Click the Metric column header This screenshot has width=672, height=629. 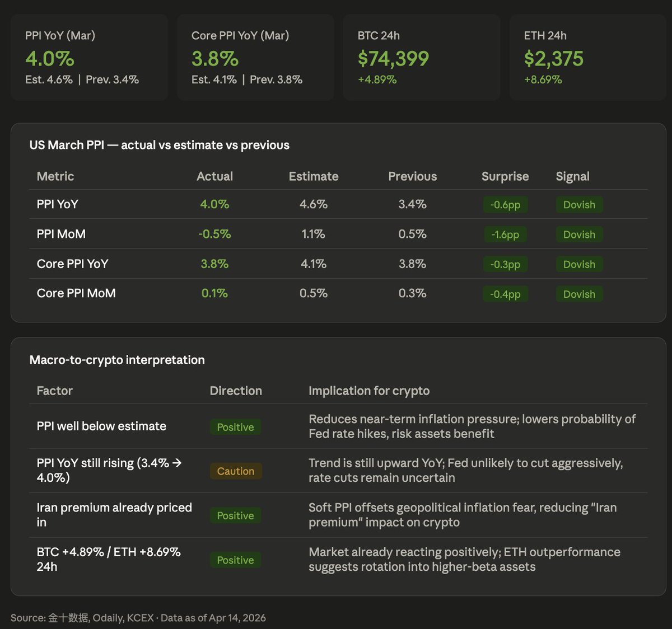click(55, 176)
